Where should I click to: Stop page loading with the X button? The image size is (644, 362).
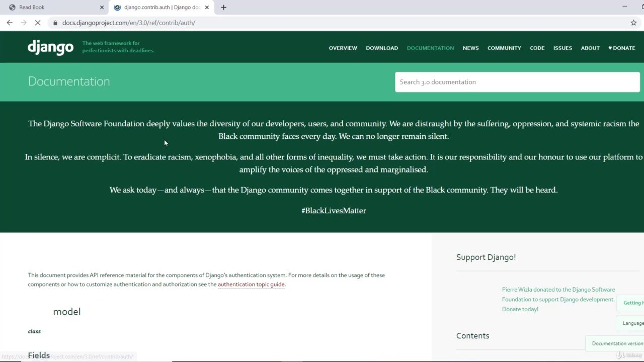[x=38, y=23]
